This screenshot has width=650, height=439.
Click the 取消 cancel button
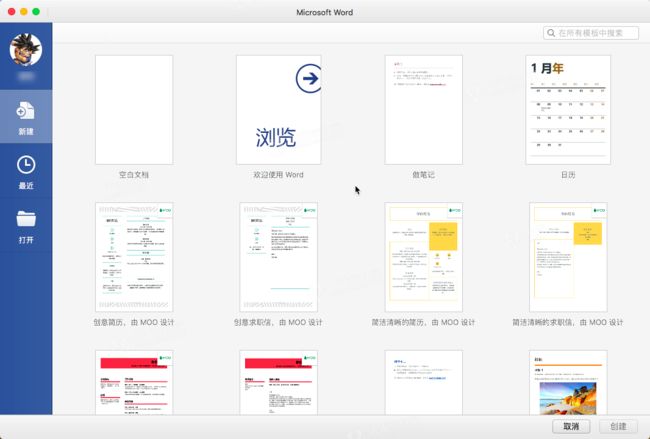tap(571, 426)
